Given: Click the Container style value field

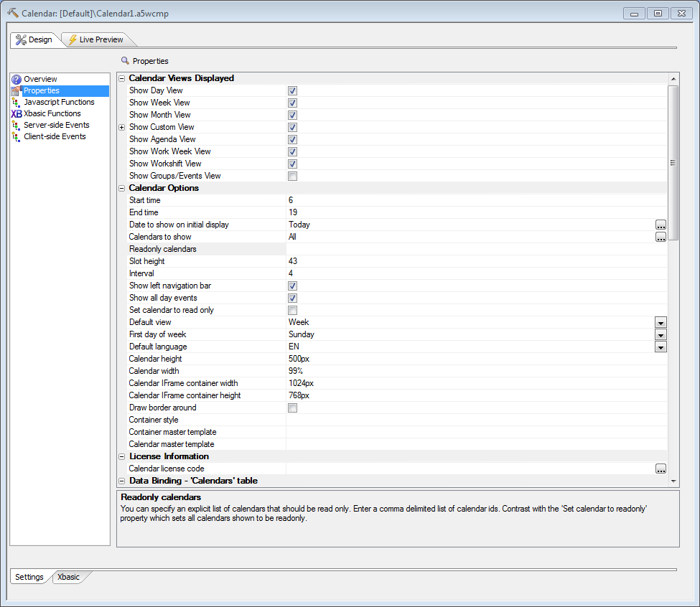Looking at the screenshot, I should (x=476, y=420).
